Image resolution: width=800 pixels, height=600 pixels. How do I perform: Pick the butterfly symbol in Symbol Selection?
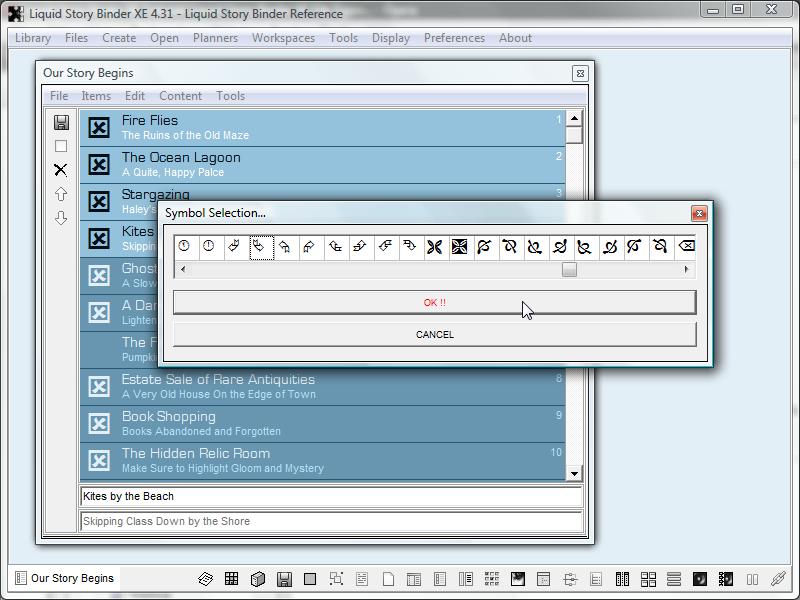coord(435,247)
